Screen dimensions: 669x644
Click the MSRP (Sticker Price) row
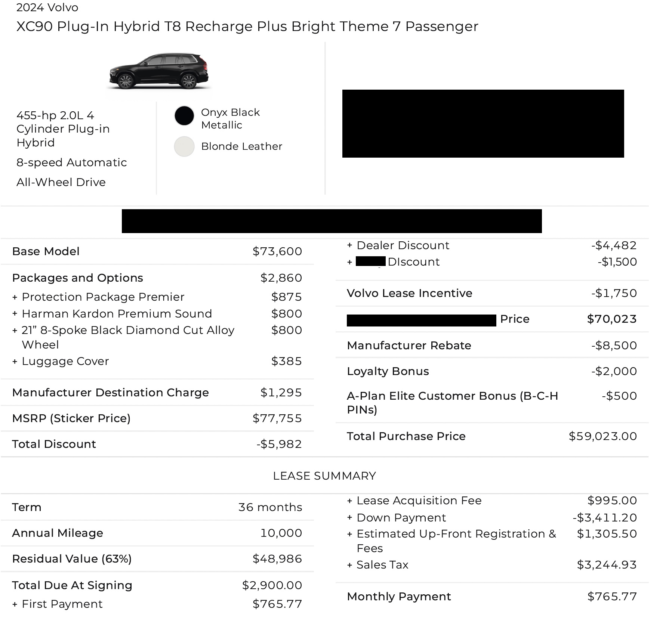[157, 418]
